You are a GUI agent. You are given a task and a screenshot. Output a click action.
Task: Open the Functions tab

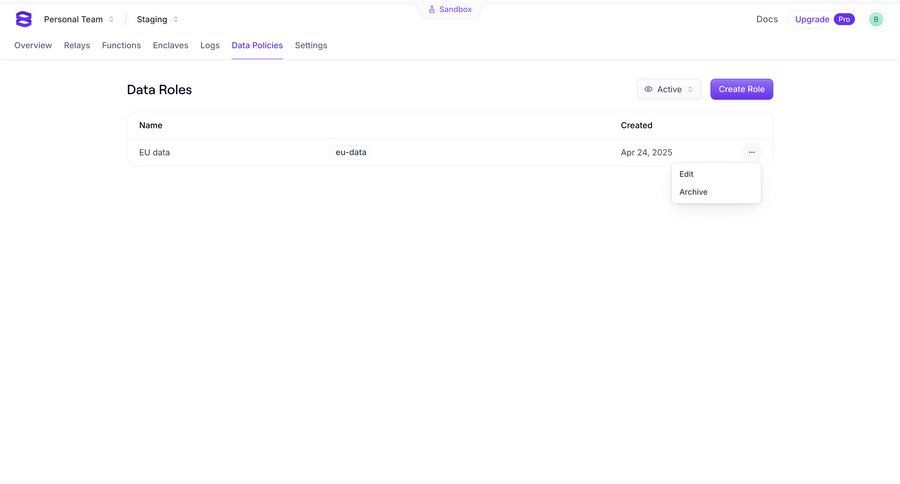(121, 45)
